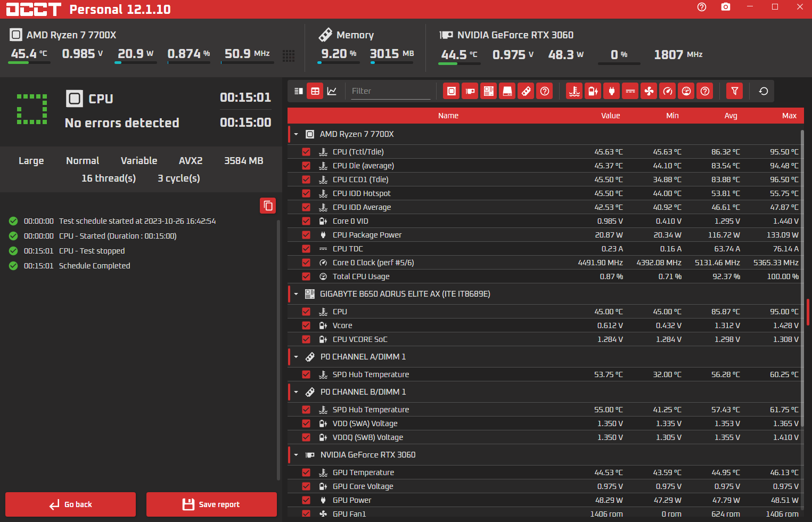Click the Save report button
Image resolution: width=812 pixels, height=522 pixels.
[211, 504]
